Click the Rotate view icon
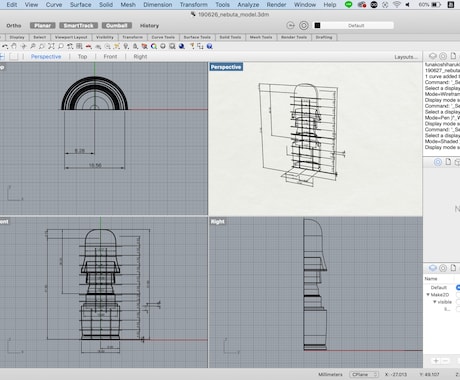Viewport: 460px width, 380px height. [x=23, y=46]
